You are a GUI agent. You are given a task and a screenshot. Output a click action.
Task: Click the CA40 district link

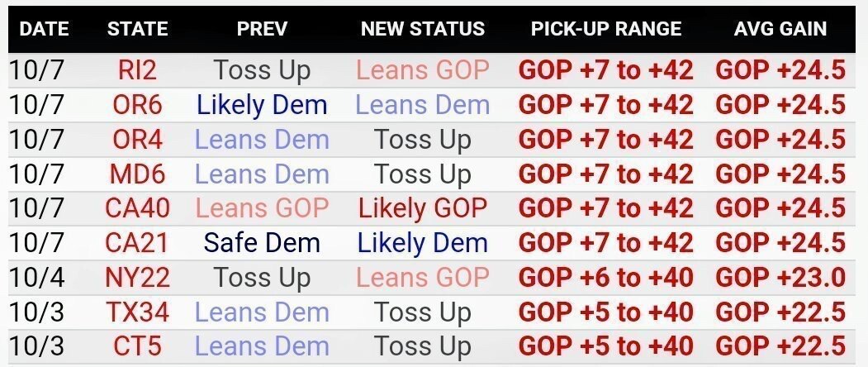(137, 208)
